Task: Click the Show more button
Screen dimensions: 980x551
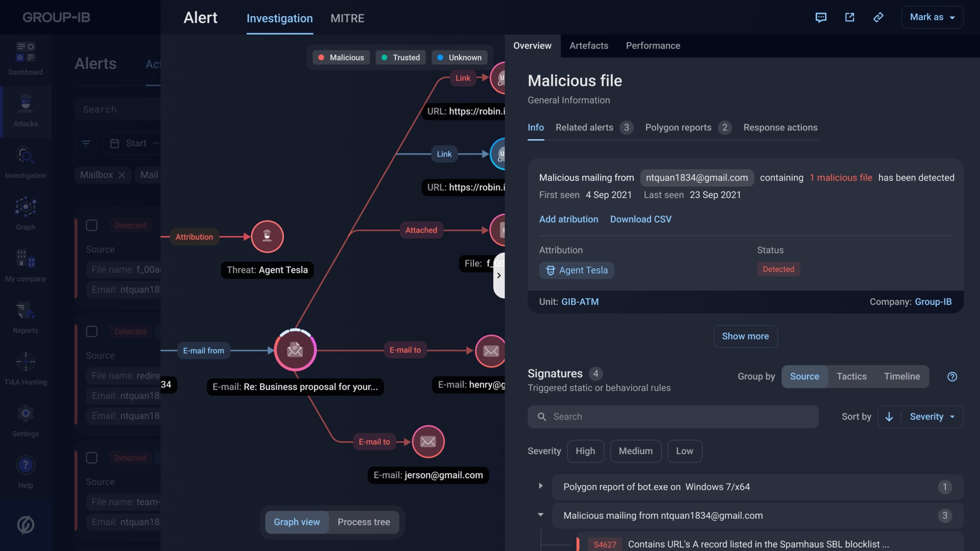Action: point(745,336)
